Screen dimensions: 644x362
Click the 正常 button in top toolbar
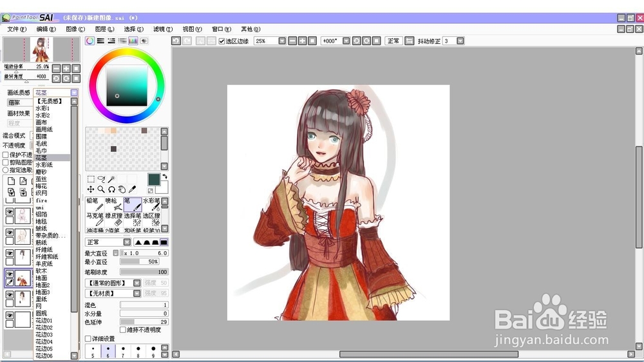(x=393, y=41)
